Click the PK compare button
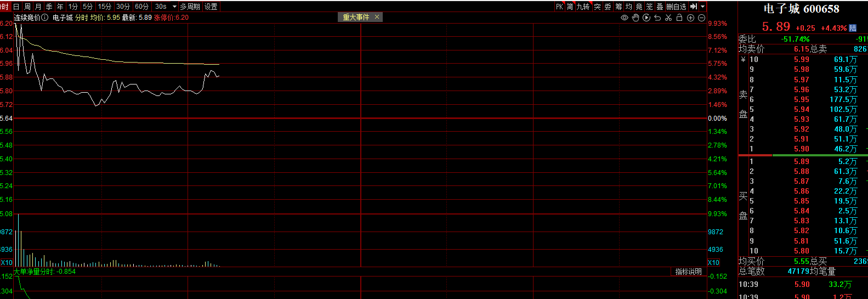The height and width of the screenshot is (299, 868). pos(559,7)
